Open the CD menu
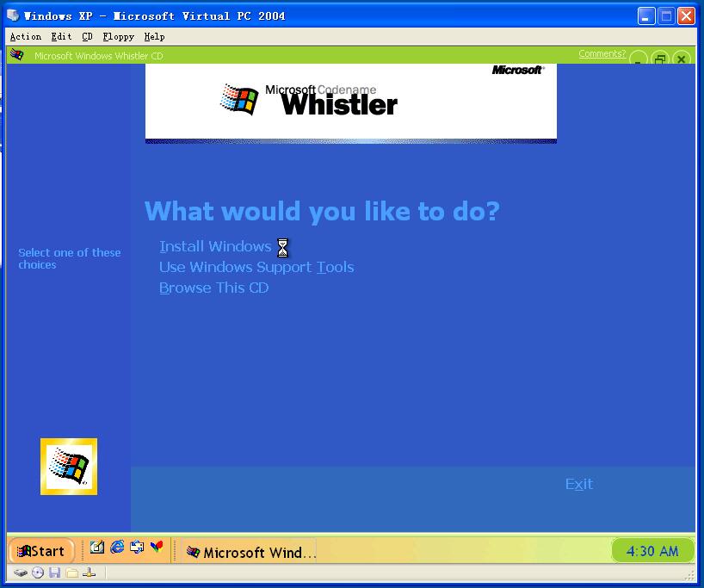The height and width of the screenshot is (588, 704). (87, 37)
